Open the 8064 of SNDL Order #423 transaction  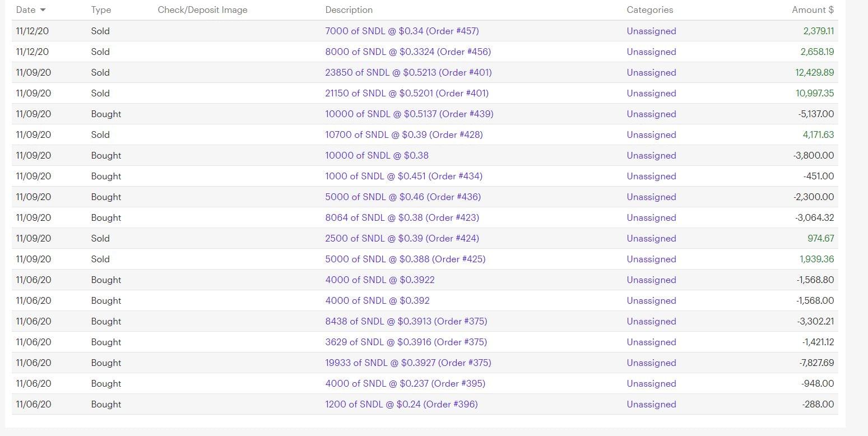pyautogui.click(x=402, y=218)
